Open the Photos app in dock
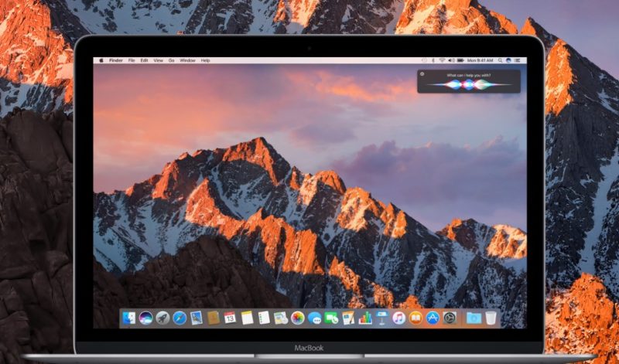This screenshot has height=364, width=619. tap(297, 318)
